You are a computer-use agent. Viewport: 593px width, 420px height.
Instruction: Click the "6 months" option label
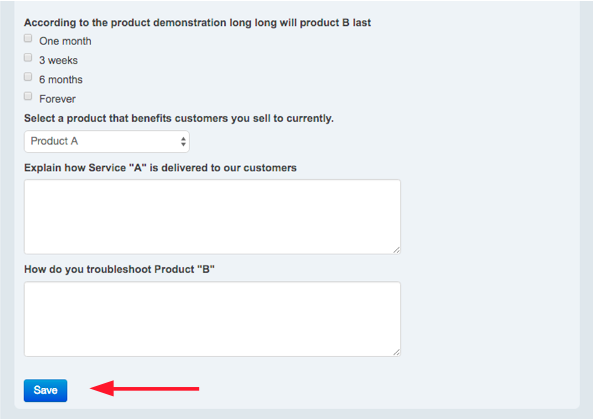(61, 79)
